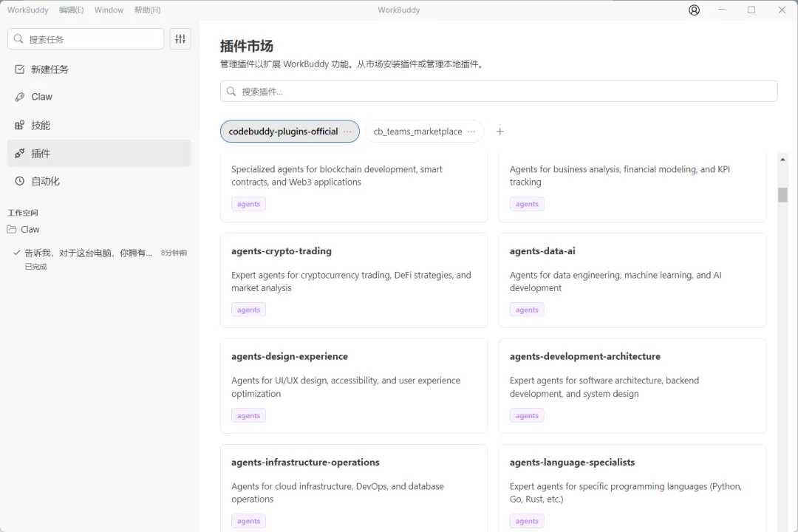
Task: Focus the 搜索任务 search field
Action: [86, 38]
